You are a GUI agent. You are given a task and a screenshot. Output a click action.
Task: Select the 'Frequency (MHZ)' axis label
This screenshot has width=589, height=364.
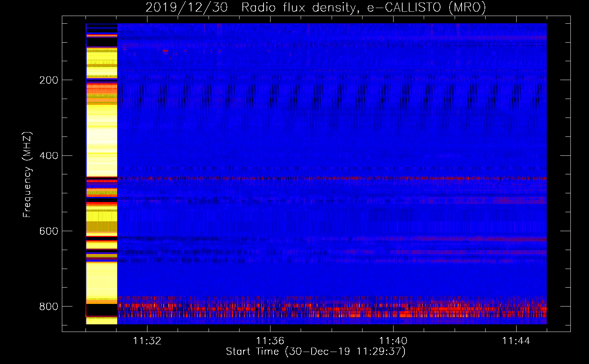(x=27, y=174)
